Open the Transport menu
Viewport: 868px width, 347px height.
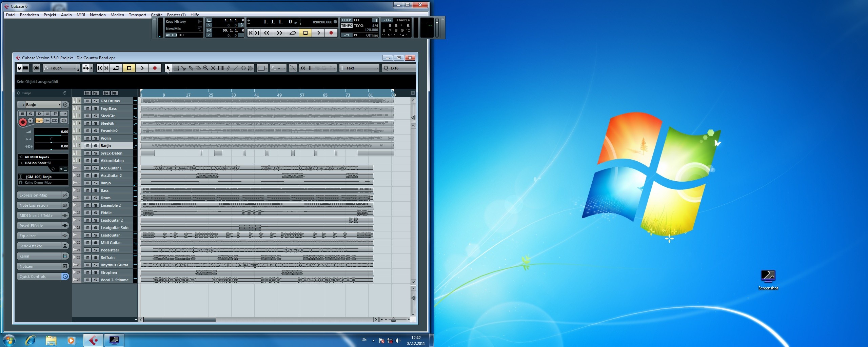pos(137,15)
